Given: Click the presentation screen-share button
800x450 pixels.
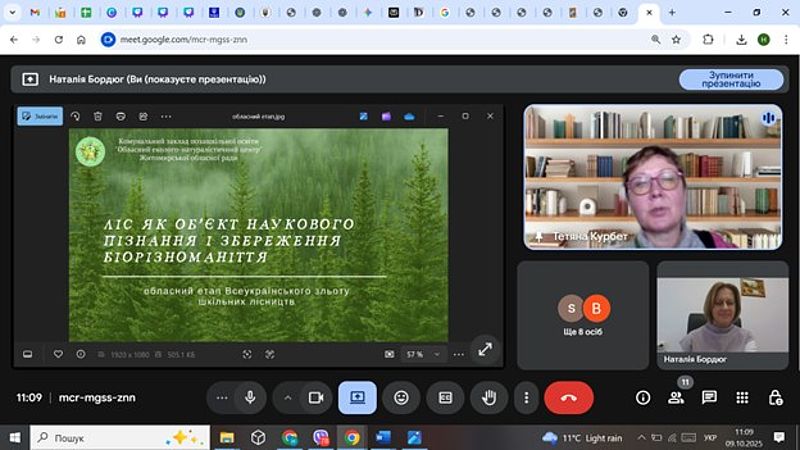Looking at the screenshot, I should [x=357, y=397].
